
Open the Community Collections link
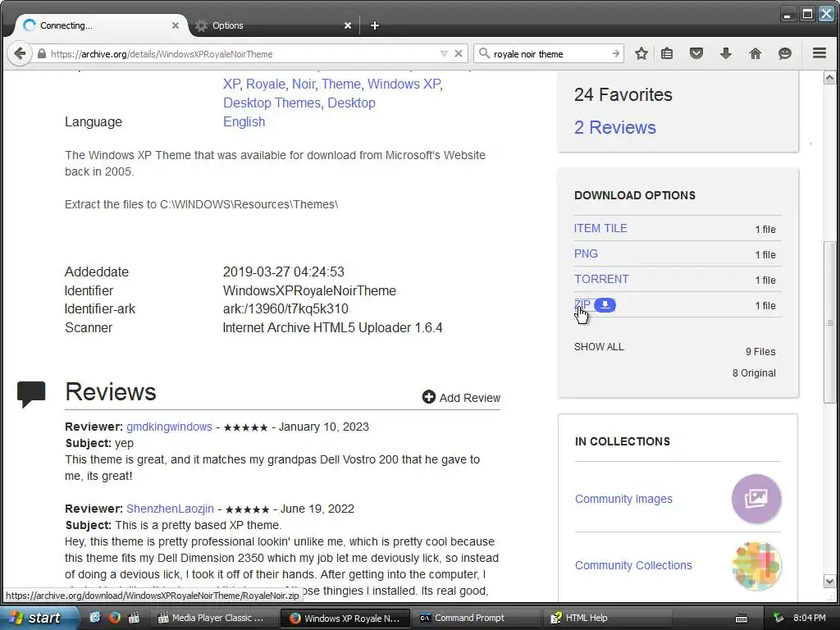[633, 565]
